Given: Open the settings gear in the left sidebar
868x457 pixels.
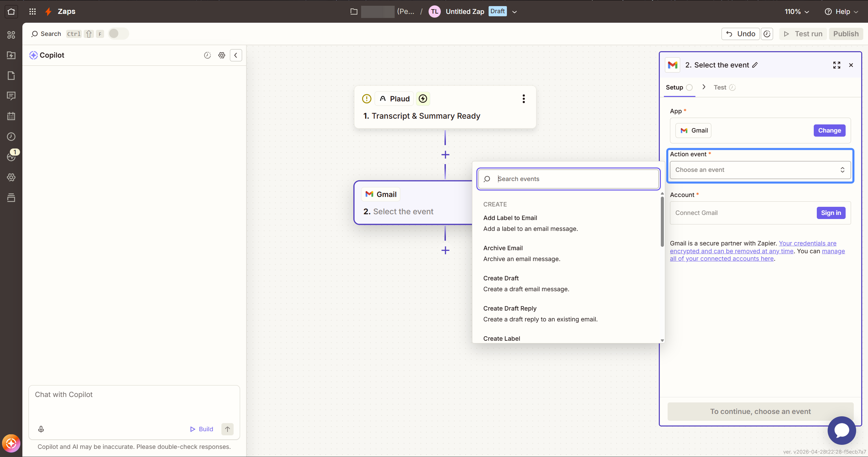Looking at the screenshot, I should pos(11,177).
